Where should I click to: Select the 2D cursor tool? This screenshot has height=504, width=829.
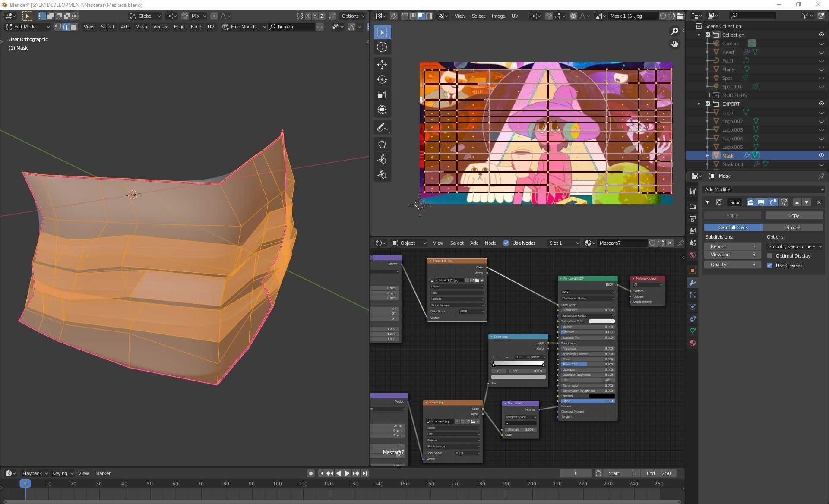click(x=382, y=47)
